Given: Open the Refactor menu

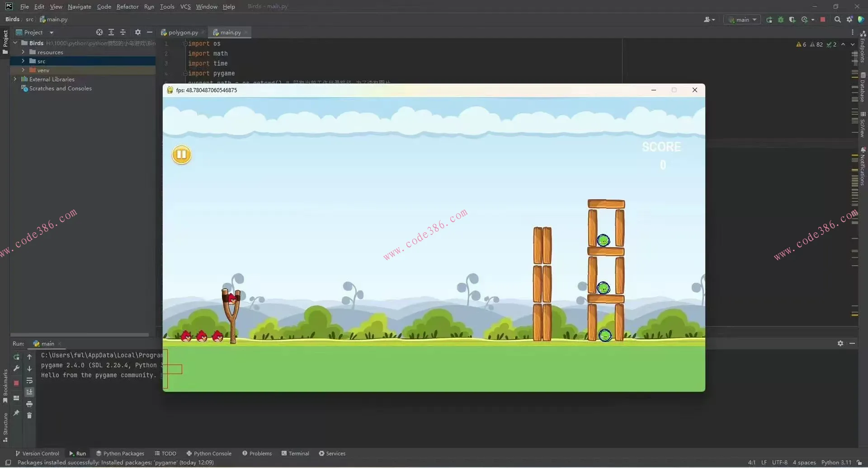Looking at the screenshot, I should pos(127,7).
